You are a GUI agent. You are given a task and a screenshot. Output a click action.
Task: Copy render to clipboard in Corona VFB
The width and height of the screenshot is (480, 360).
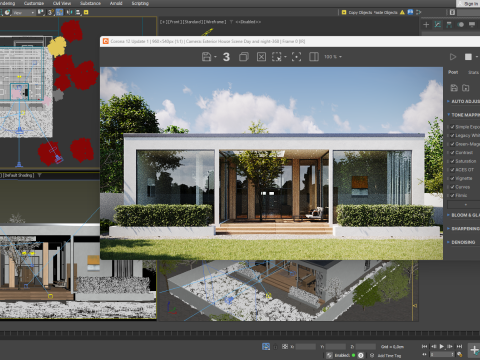coord(244,57)
